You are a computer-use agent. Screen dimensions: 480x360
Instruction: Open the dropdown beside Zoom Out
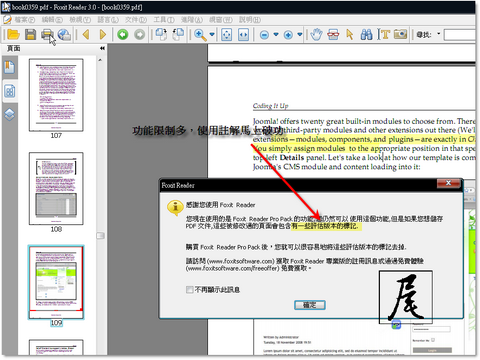point(276,34)
